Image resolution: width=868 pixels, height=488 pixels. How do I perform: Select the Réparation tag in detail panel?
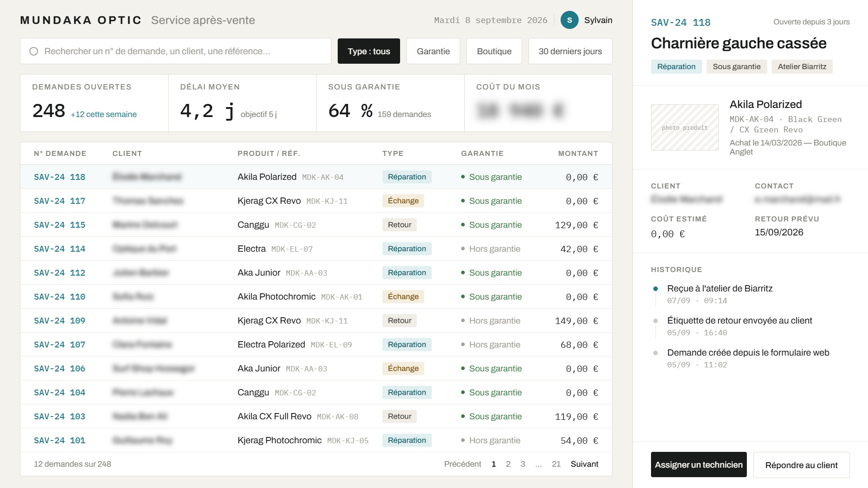click(x=676, y=66)
